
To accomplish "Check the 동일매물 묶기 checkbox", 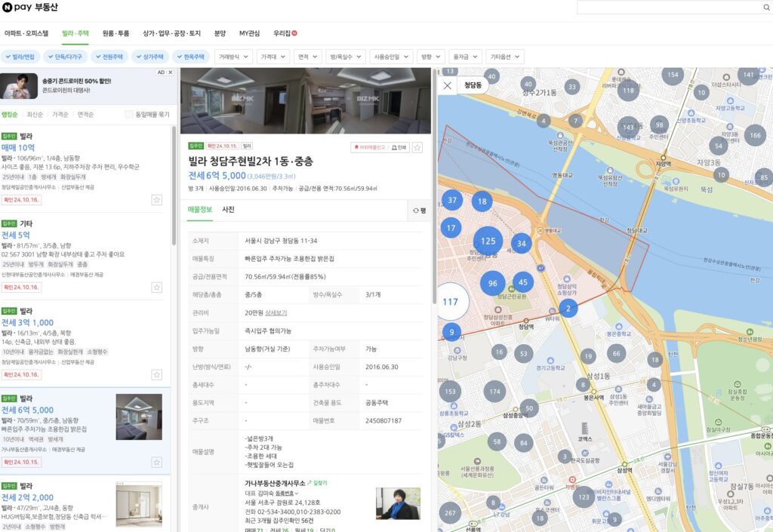I will pyautogui.click(x=128, y=114).
